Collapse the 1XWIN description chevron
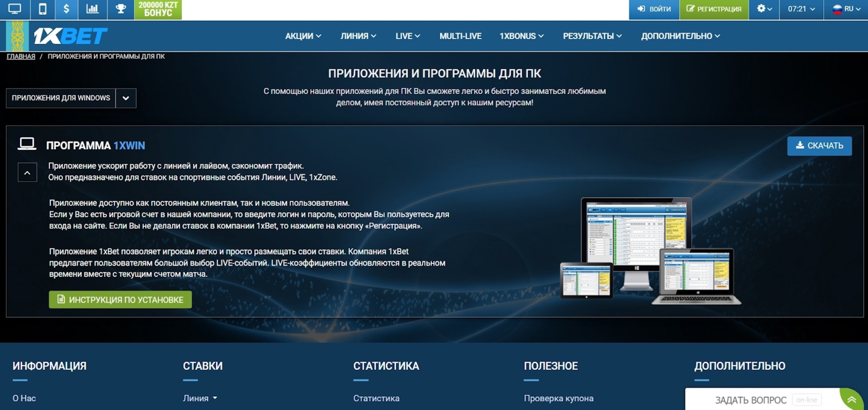Screen dimensions: 868x410 click(27, 172)
